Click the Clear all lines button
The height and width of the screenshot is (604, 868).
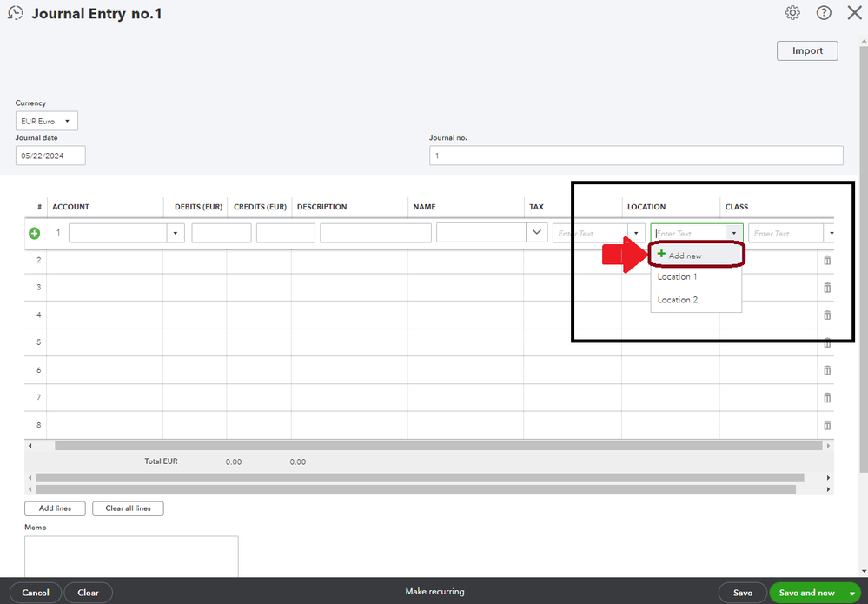click(x=128, y=508)
